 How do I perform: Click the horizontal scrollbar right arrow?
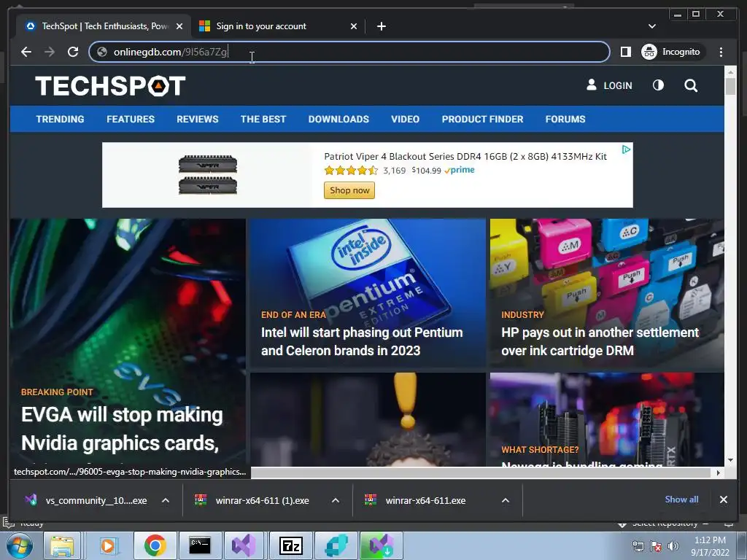(719, 472)
